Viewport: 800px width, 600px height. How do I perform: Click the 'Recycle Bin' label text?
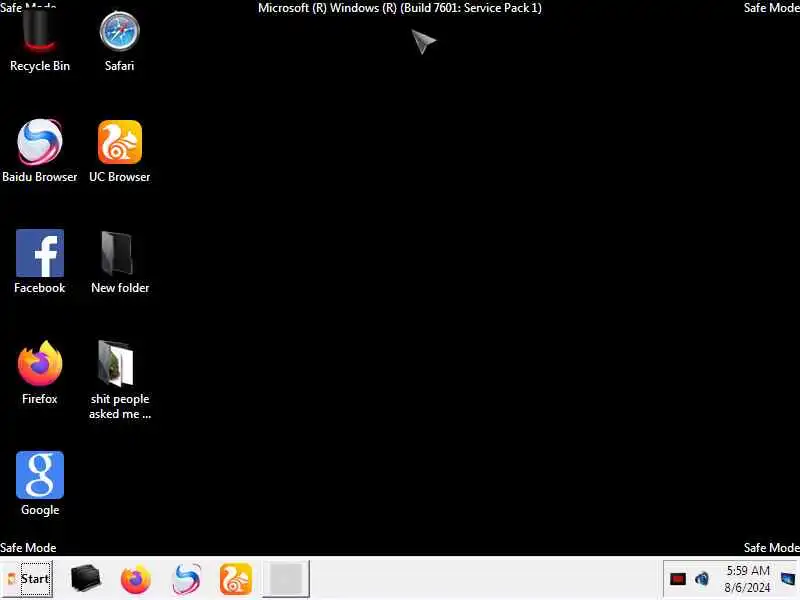pyautogui.click(x=40, y=66)
